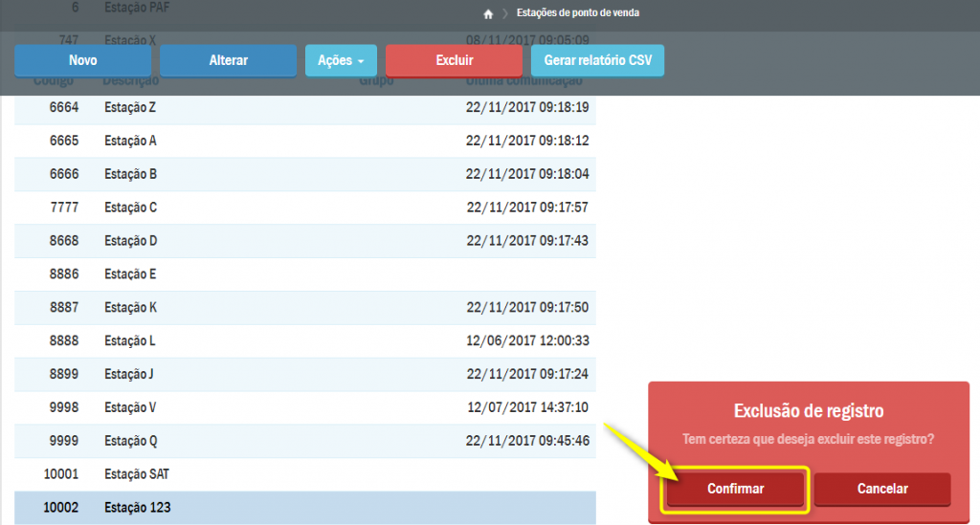Generate the CSV report
The image size is (980, 525).
(597, 60)
